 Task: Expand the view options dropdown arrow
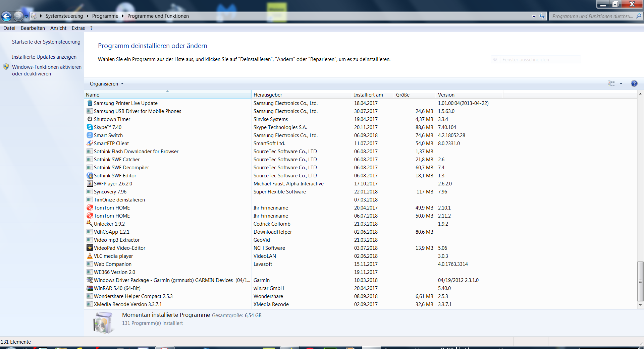tap(621, 83)
